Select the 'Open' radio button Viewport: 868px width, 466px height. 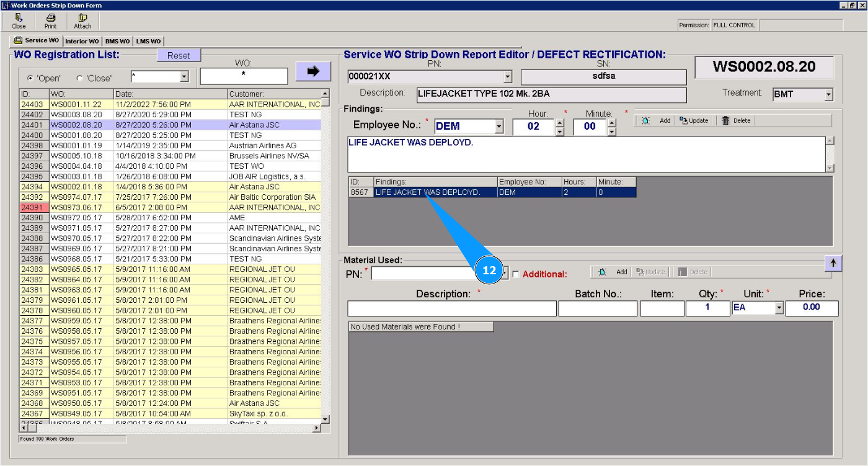[x=30, y=79]
